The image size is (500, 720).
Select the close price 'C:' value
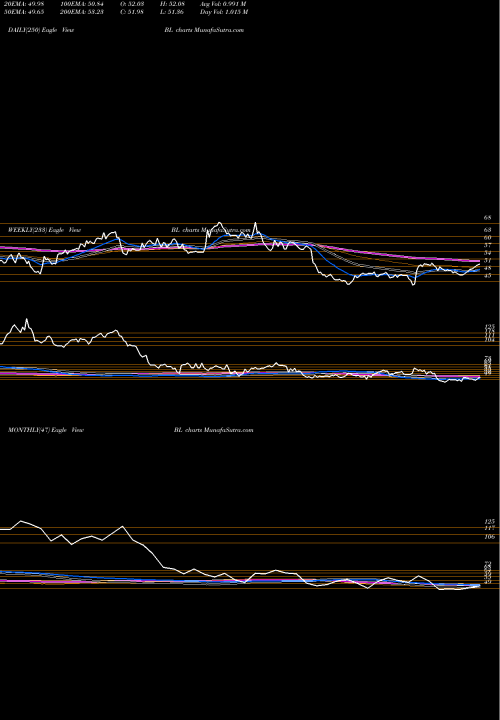click(133, 12)
